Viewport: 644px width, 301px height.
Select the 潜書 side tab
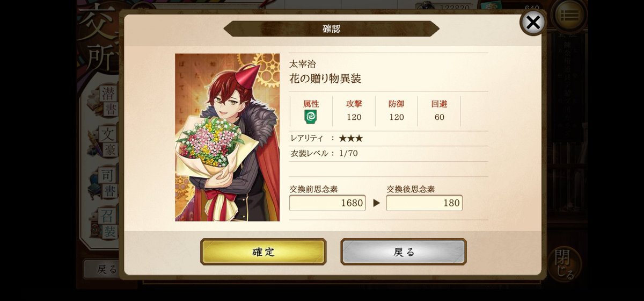(x=108, y=101)
